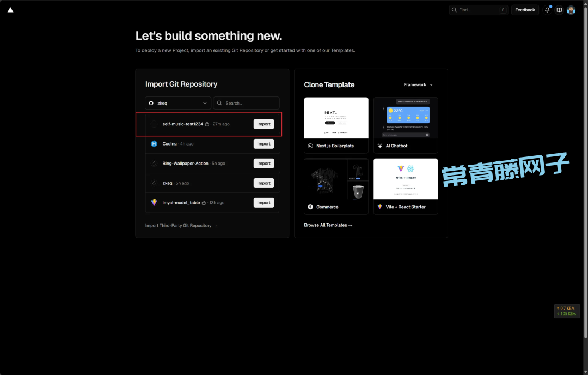Import the Bing-Wallpaper-Action repository

[264, 164]
